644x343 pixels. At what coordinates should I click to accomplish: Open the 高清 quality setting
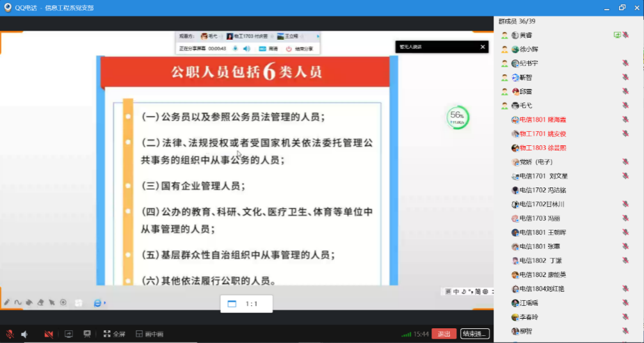(x=268, y=49)
